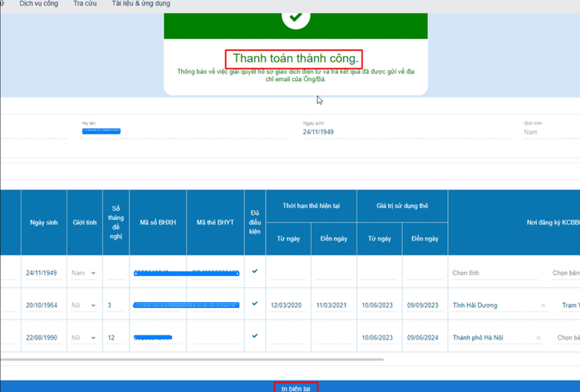
Task: Open the Tra cứu menu
Action: pos(85,4)
